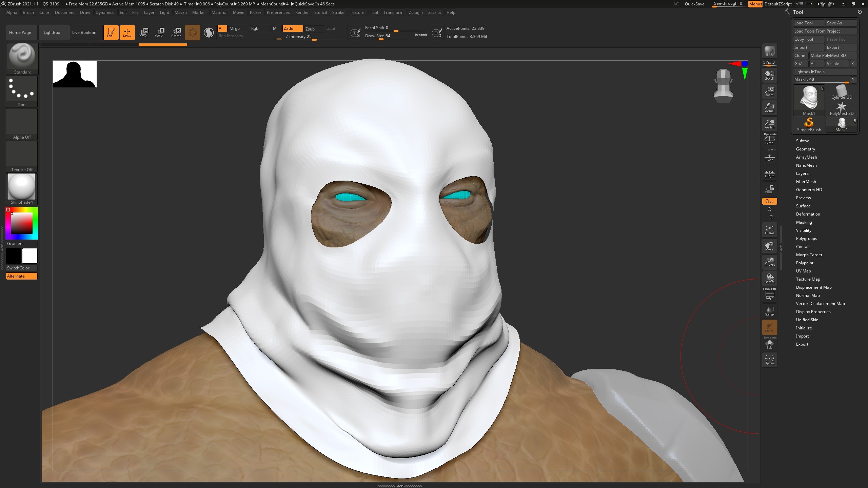This screenshot has height=488, width=868.
Task: Click the Actual size icon
Action: pos(770,108)
